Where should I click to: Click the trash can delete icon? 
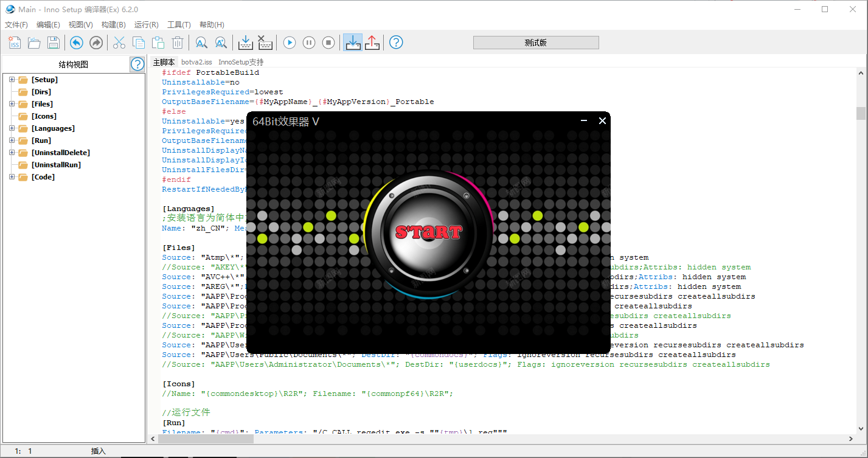[x=178, y=43]
